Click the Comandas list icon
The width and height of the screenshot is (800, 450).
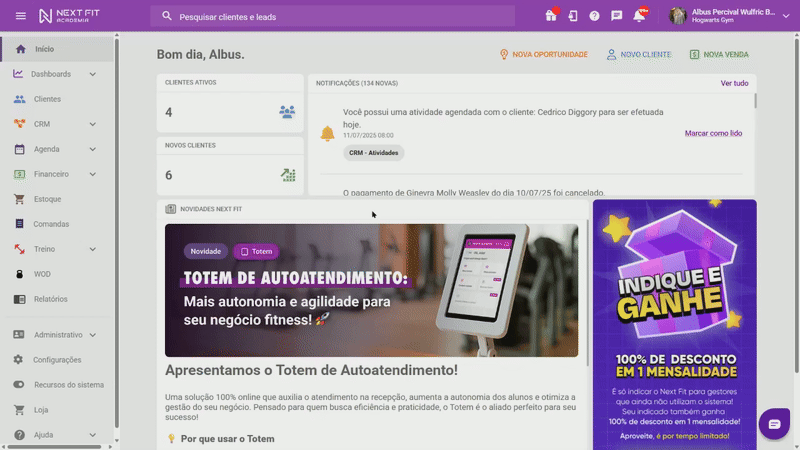click(19, 224)
